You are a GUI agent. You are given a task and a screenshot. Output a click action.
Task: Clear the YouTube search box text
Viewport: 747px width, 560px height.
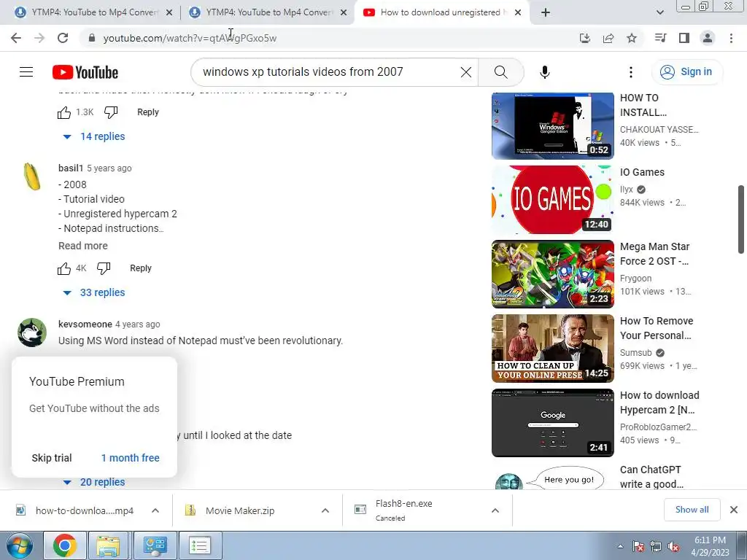click(x=466, y=72)
